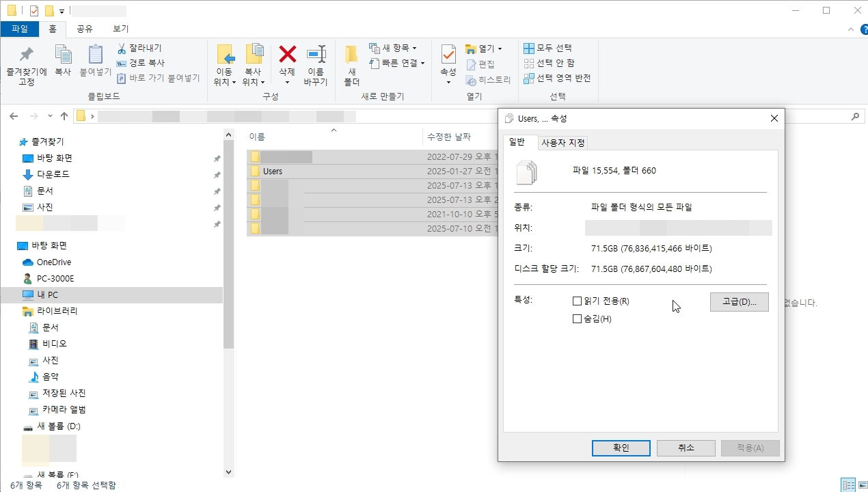
Task: Click 취소 in properties dialog
Action: [x=686, y=448]
